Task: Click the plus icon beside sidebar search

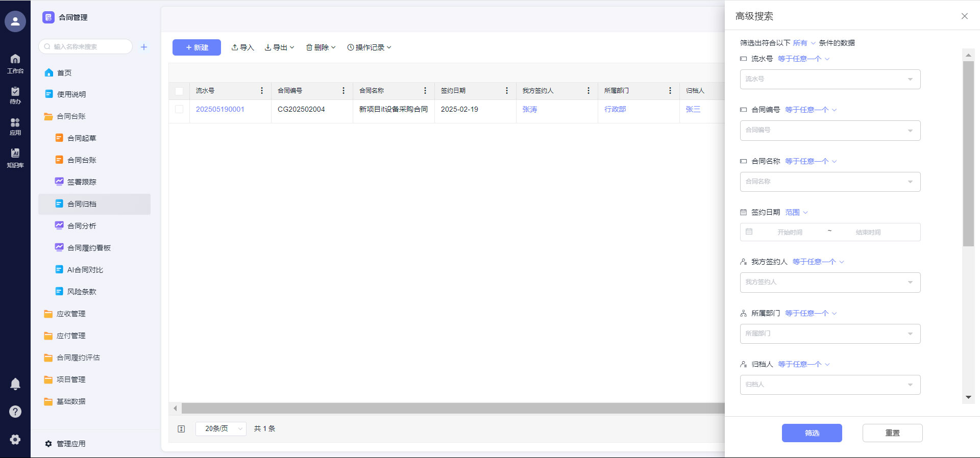Action: [144, 47]
